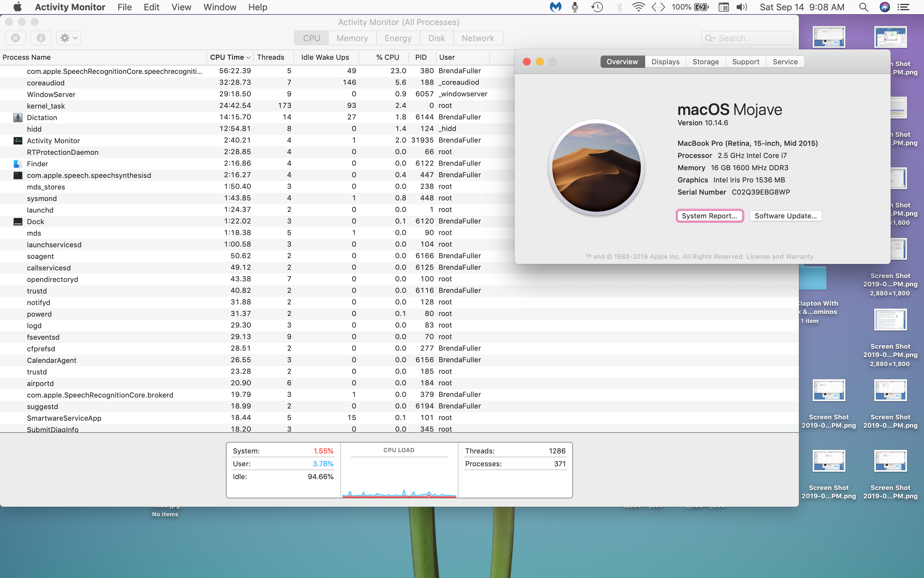The width and height of the screenshot is (924, 578).
Task: Select the Overview tab in About window
Action: coord(622,62)
